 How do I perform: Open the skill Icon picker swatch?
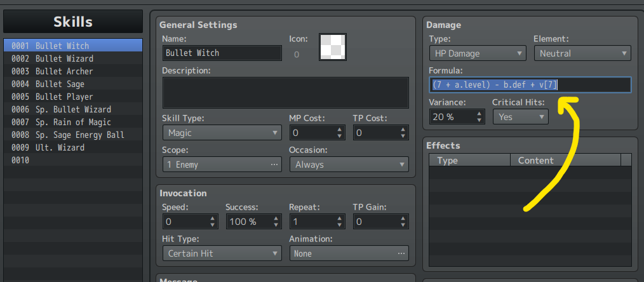click(x=333, y=47)
